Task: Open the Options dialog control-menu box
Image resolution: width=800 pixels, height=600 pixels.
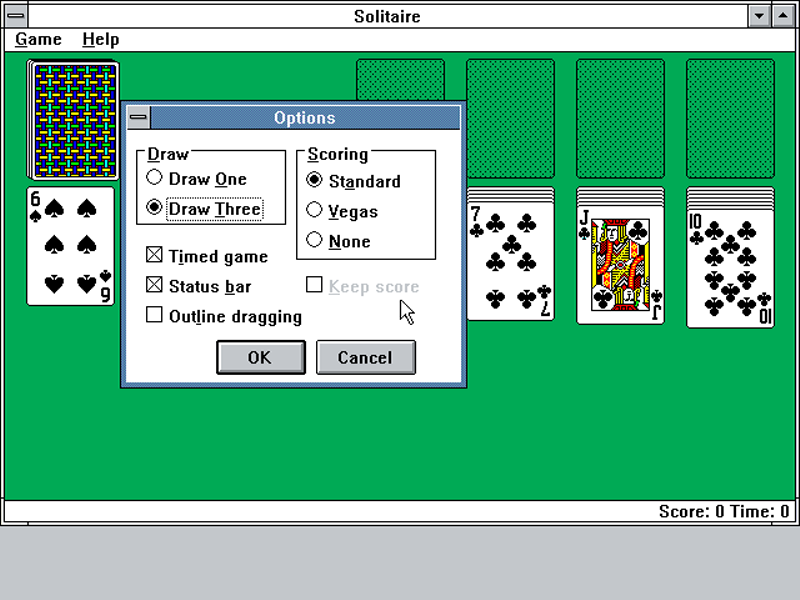Action: pos(138,118)
